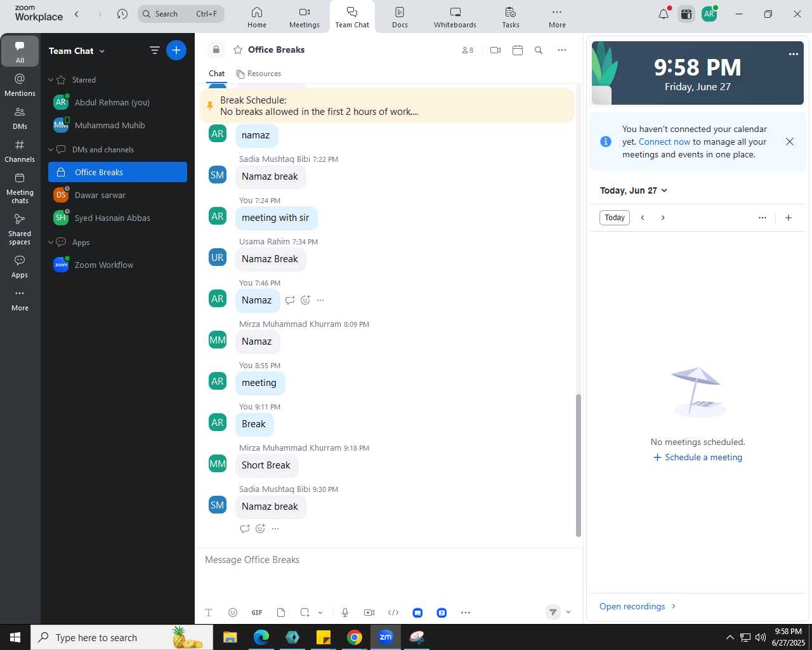Click the Connect now link
This screenshot has width=812, height=650.
click(x=664, y=142)
